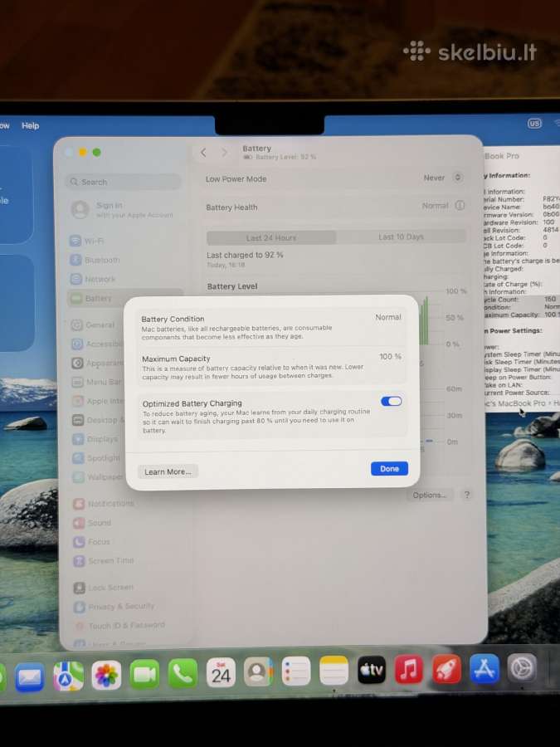Click the question mark help button
Viewport: 560px width, 747px height.
click(466, 495)
